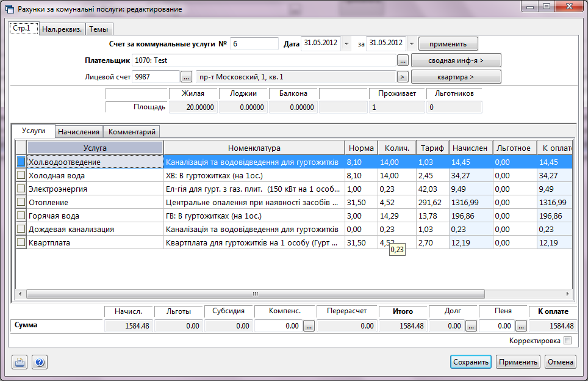Click the Компенс. amount field
The width and height of the screenshot is (588, 381).
click(278, 326)
